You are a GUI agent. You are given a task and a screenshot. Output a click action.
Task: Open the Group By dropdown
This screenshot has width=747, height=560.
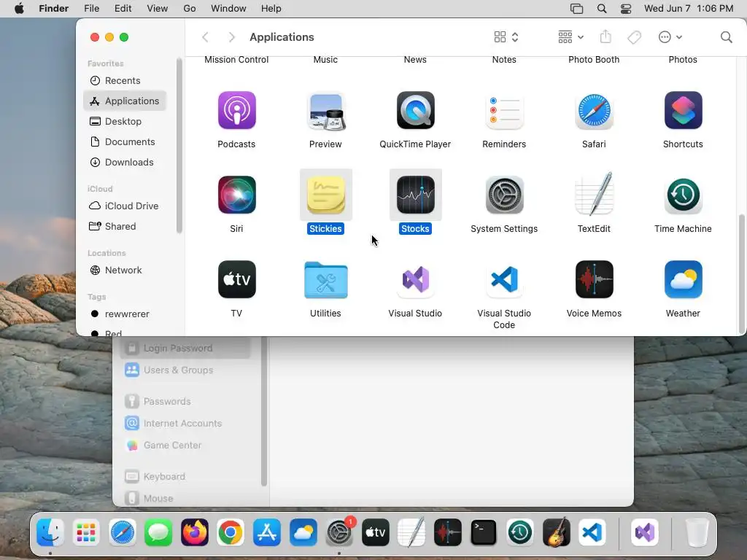[x=570, y=37]
